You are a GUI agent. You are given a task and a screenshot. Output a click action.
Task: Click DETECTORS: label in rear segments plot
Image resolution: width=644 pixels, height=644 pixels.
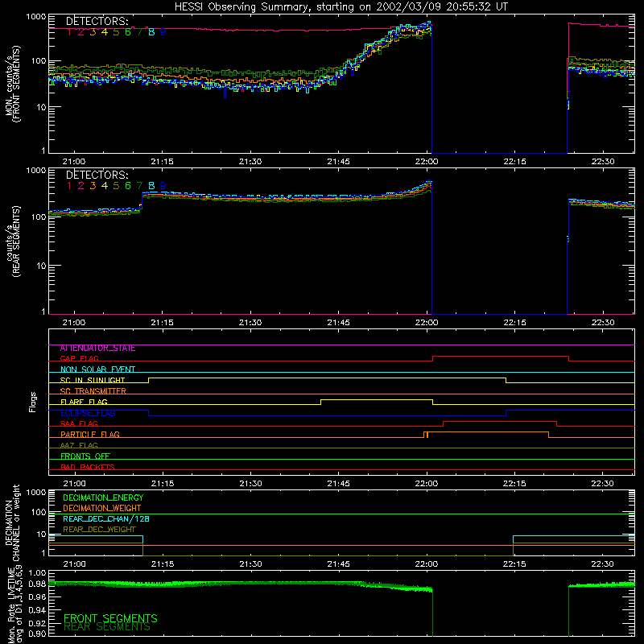[x=97, y=175]
